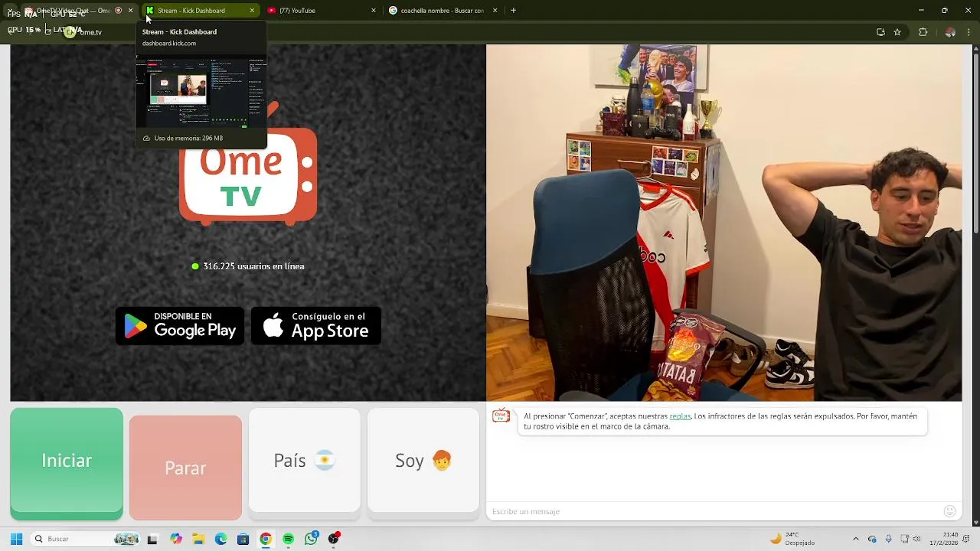Viewport: 980px width, 551px height.
Task: Open Microsoft Store from the taskbar
Action: coord(243,540)
